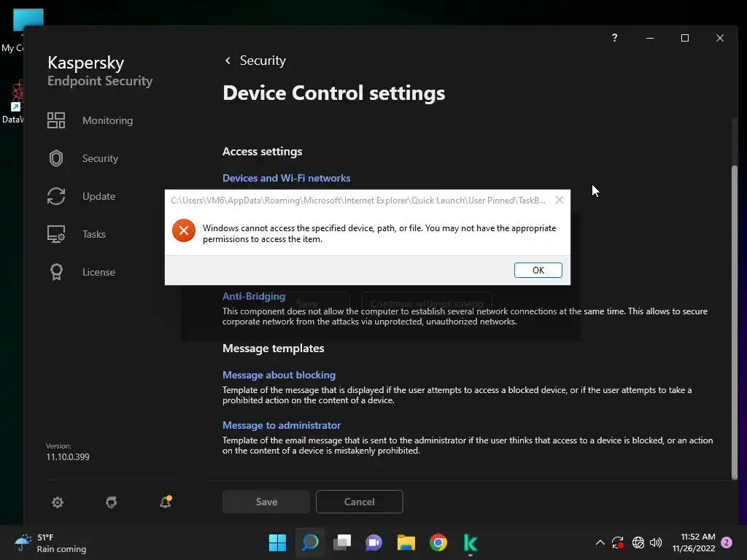Open Devices and Wi-Fi networks link
Viewport: 747px width, 560px height.
click(286, 178)
